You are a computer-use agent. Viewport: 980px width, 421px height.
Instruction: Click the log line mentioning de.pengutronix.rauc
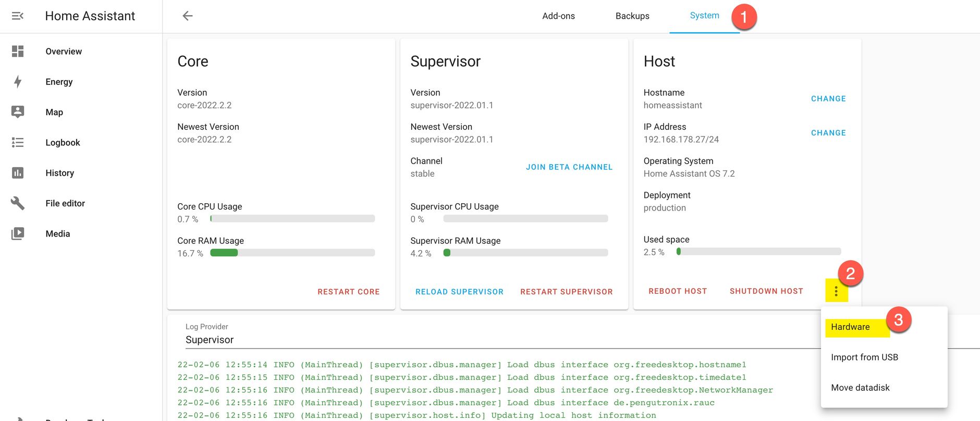pos(446,403)
